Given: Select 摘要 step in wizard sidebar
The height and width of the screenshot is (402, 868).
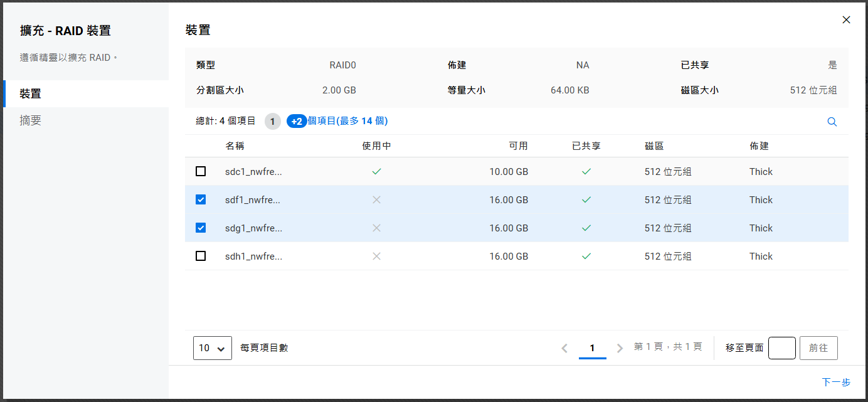Looking at the screenshot, I should point(30,120).
